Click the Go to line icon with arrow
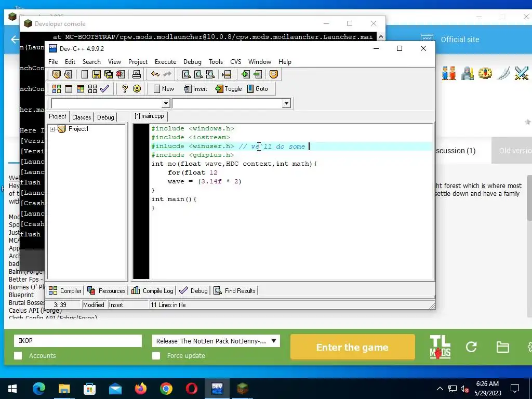532x399 pixels. (x=227, y=74)
